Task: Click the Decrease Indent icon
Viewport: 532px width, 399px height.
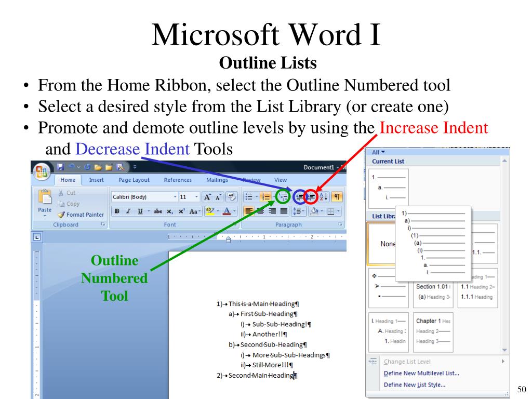Action: click(x=300, y=197)
